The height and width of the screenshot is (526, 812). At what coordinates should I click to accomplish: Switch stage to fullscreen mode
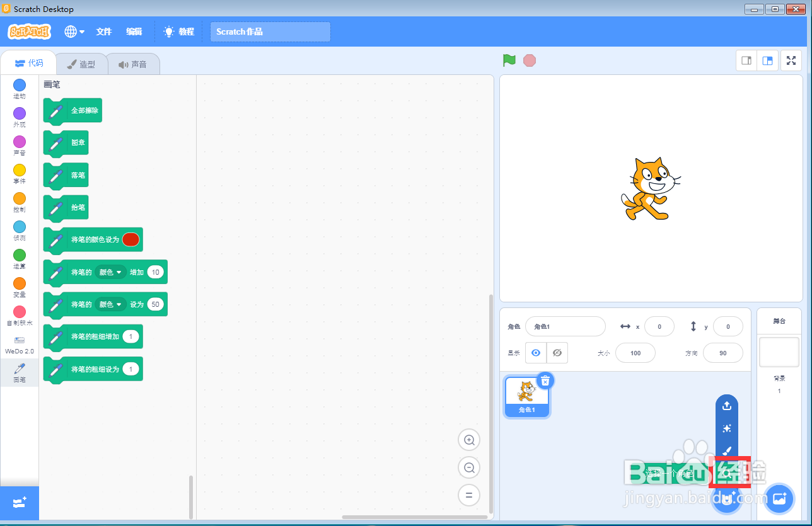[791, 60]
